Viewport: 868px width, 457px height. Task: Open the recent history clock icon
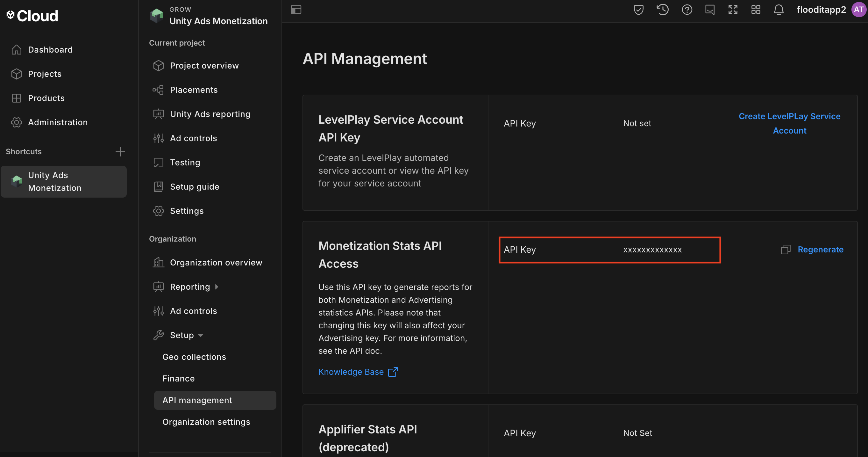point(662,10)
